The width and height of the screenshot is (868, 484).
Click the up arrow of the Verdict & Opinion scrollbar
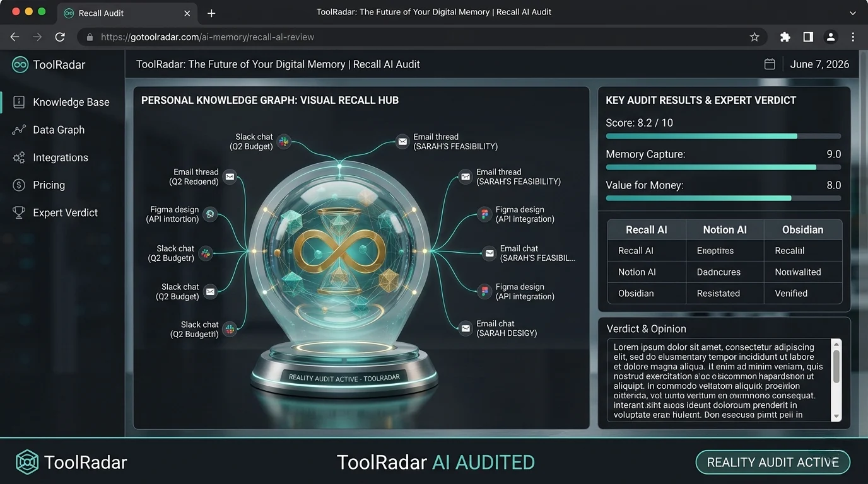836,344
